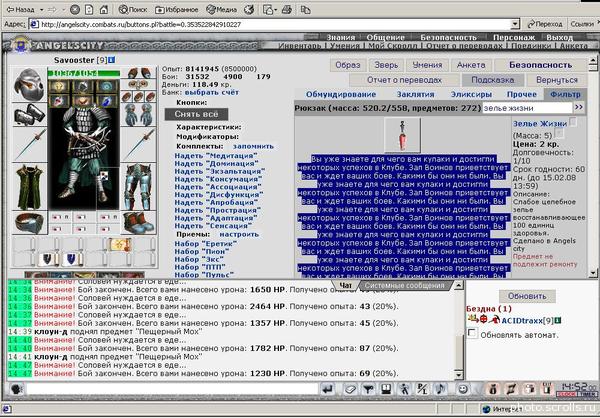This screenshot has width=600, height=418.
Task: Click the walking man icon in chat bar
Action: click(x=404, y=390)
